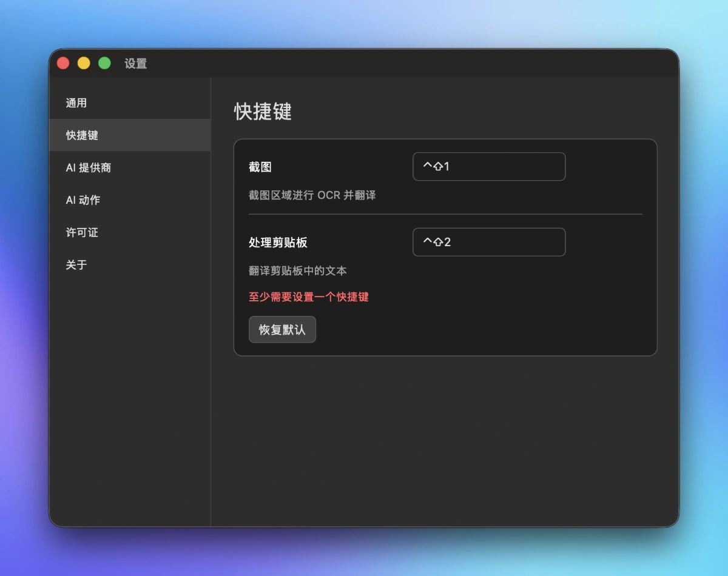This screenshot has width=728, height=576.
Task: Click the 截图区域进行 OCR 并翻译 description
Action: coord(312,196)
